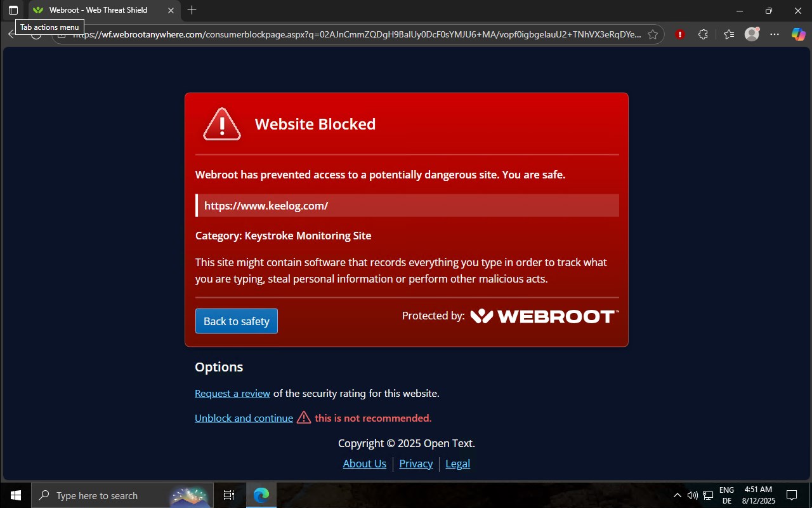Viewport: 812px width, 508px height.
Task: Open the new tab plus button
Action: click(x=192, y=10)
